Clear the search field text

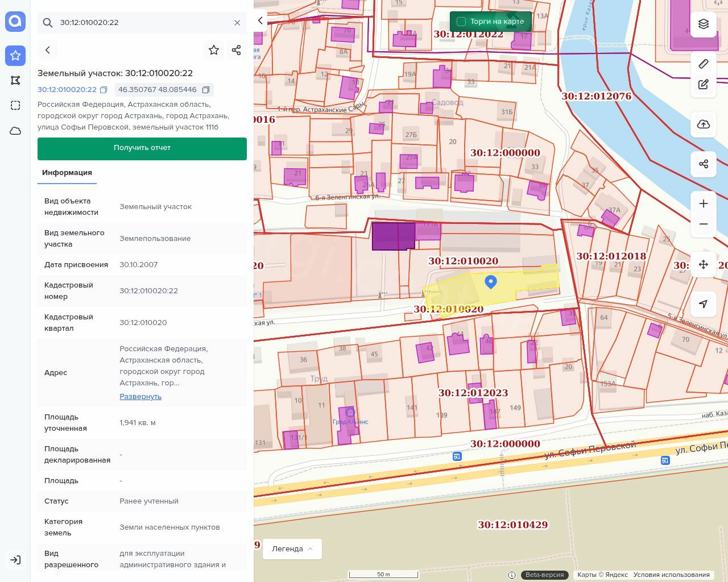[x=237, y=23]
